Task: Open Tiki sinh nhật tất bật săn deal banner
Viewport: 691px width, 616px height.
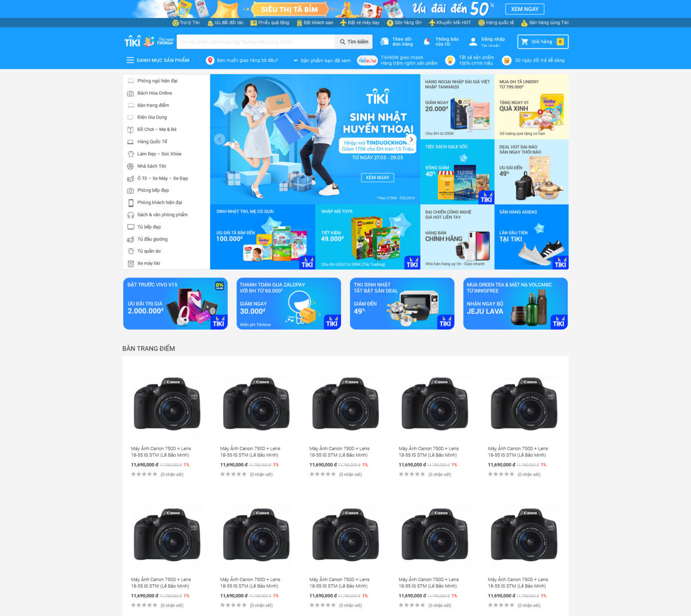Action: [x=402, y=304]
